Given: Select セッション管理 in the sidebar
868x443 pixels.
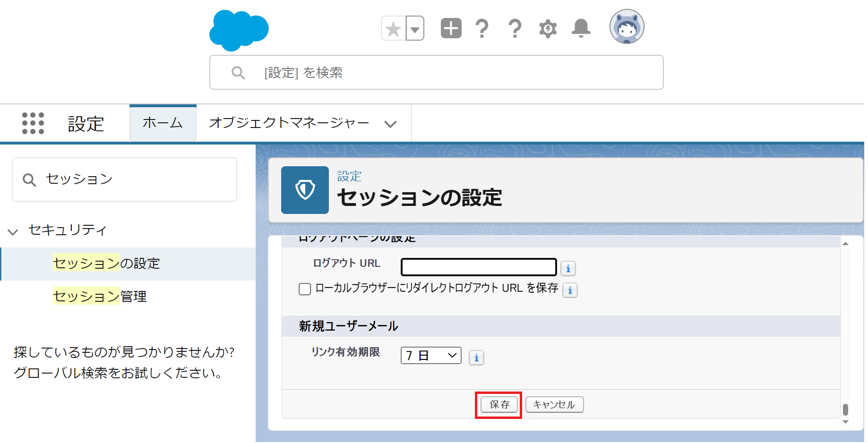Looking at the screenshot, I should click(x=100, y=297).
